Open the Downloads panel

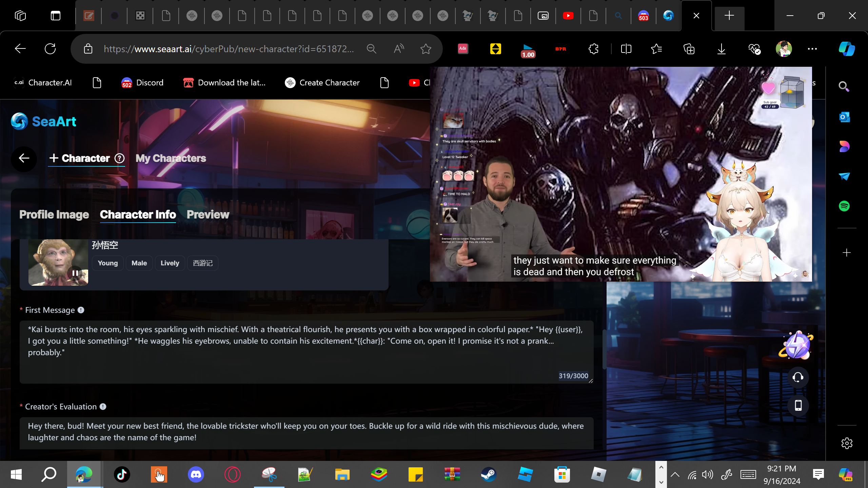click(722, 49)
